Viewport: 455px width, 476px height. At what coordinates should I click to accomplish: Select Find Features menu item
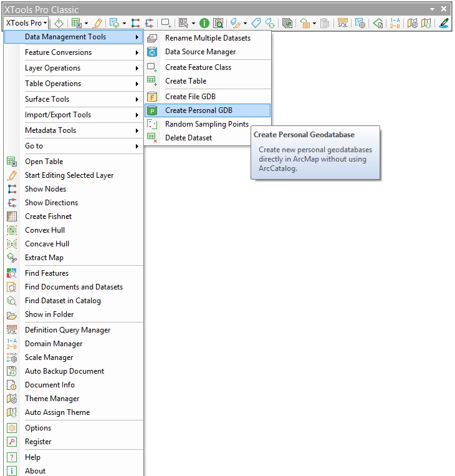[x=74, y=273]
